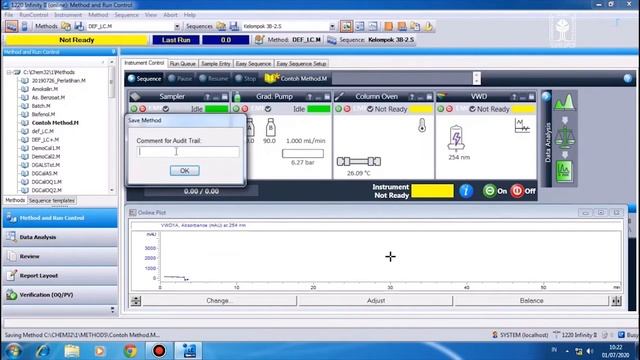Click the Balance button under Online Plot
Image resolution: width=640 pixels, height=360 pixels.
click(x=531, y=301)
